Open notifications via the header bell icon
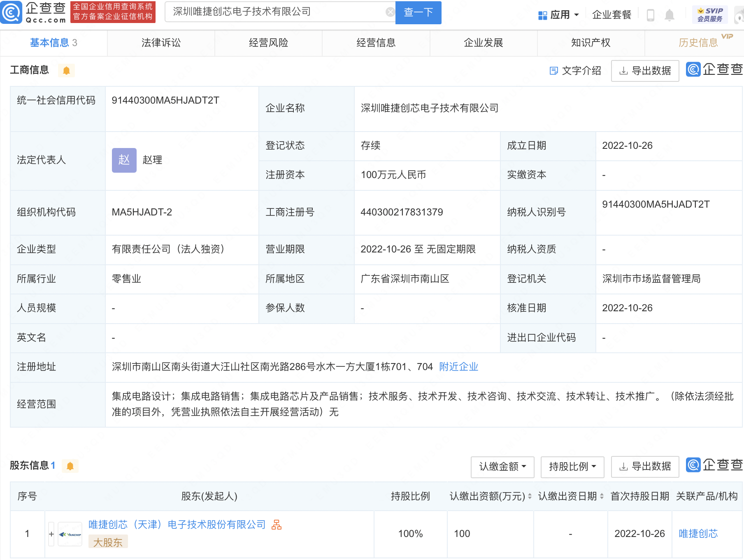The image size is (744, 560). [x=670, y=15]
